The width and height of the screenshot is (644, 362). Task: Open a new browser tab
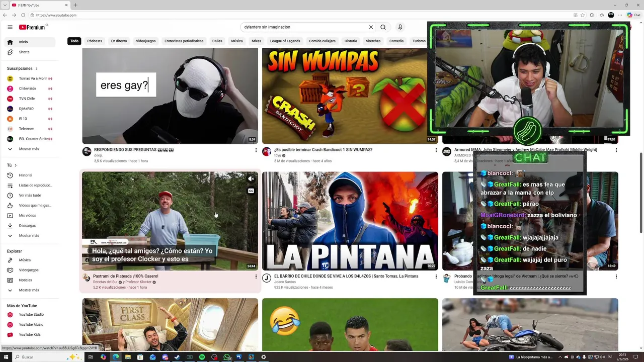[x=75, y=5]
